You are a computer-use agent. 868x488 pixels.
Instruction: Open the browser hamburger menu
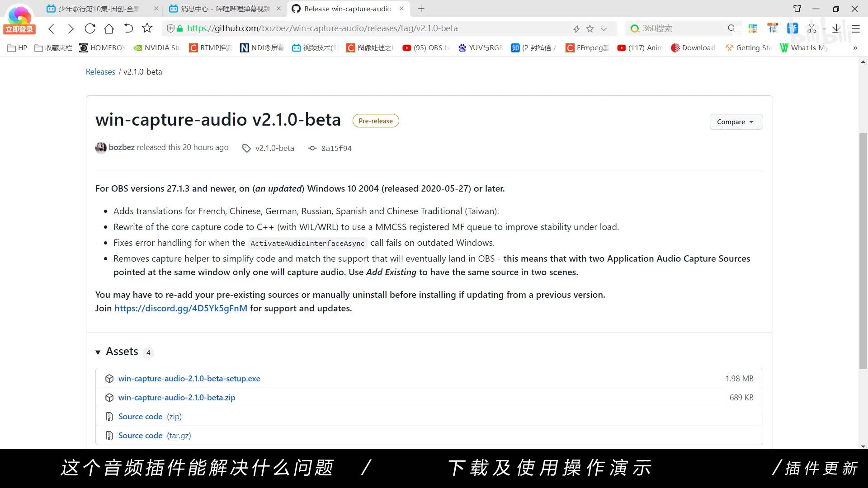click(856, 28)
